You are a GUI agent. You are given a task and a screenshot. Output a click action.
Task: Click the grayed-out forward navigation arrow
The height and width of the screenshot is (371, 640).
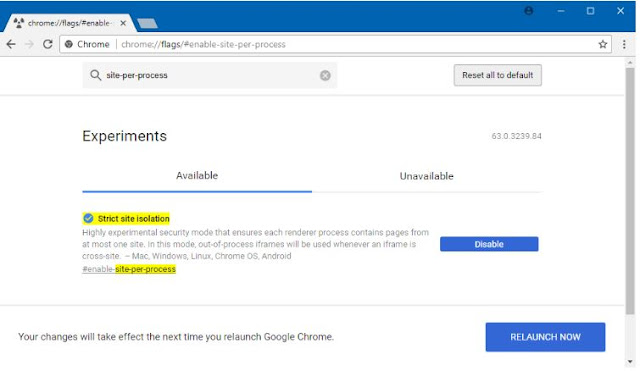[29, 44]
